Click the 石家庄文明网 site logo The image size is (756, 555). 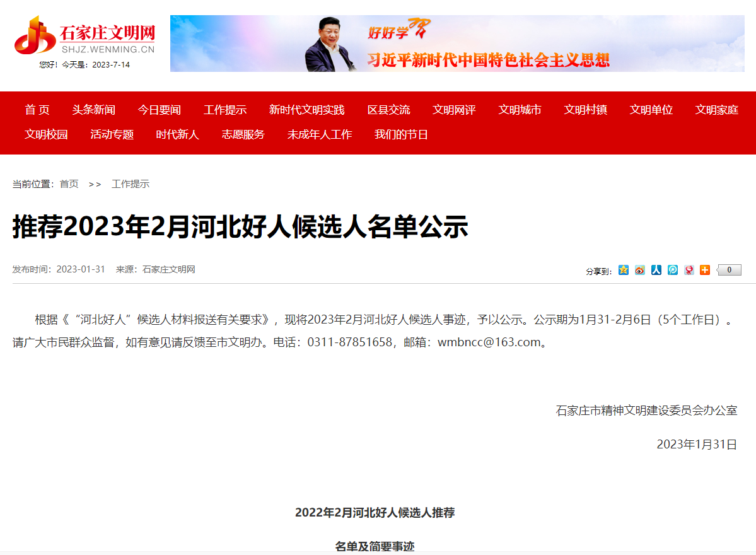click(x=85, y=36)
